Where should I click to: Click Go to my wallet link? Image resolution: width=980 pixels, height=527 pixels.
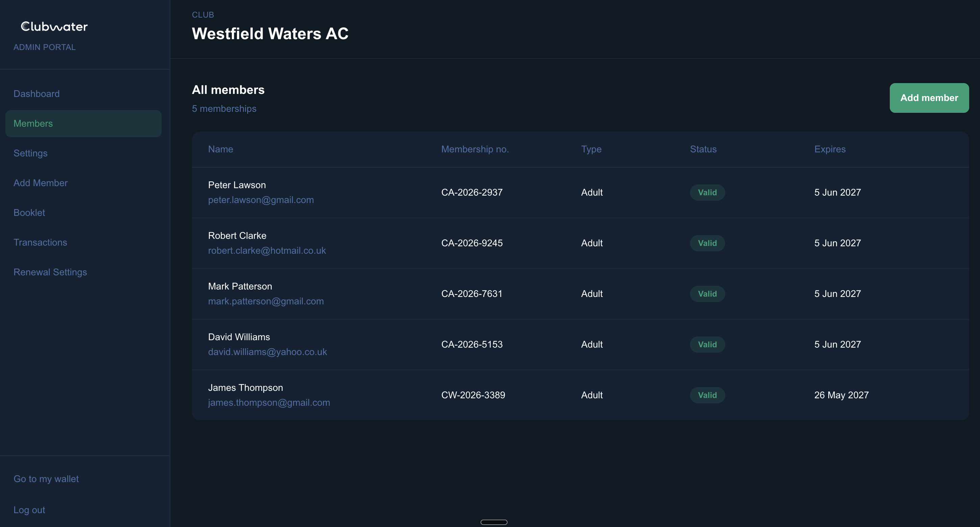(x=46, y=479)
